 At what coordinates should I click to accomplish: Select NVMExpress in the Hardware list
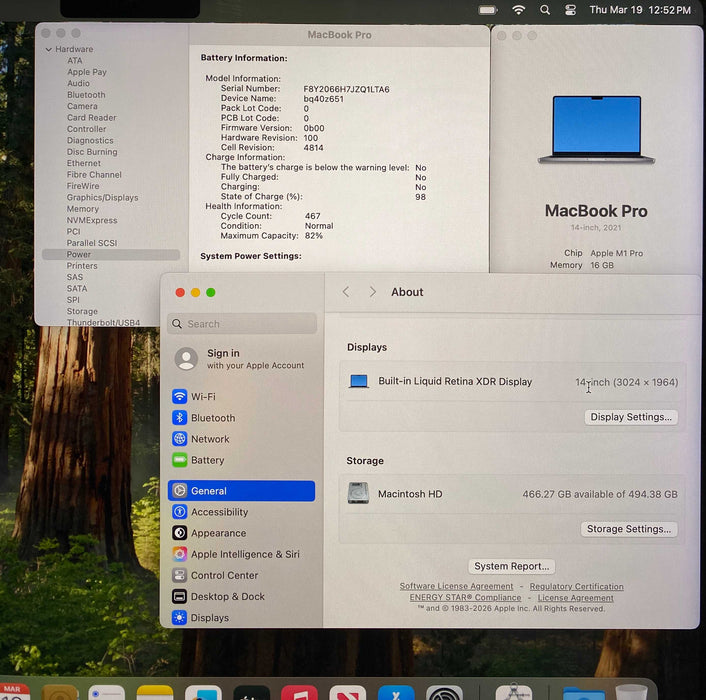[92, 220]
